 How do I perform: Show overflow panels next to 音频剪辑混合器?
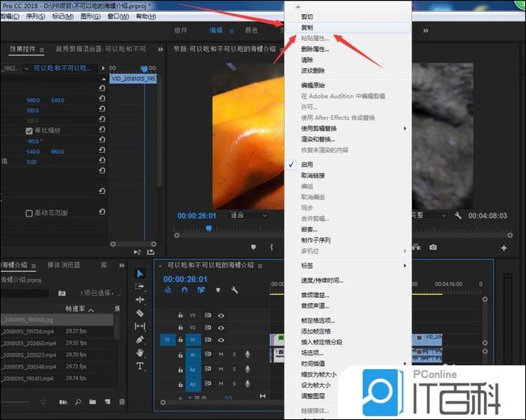[160, 49]
